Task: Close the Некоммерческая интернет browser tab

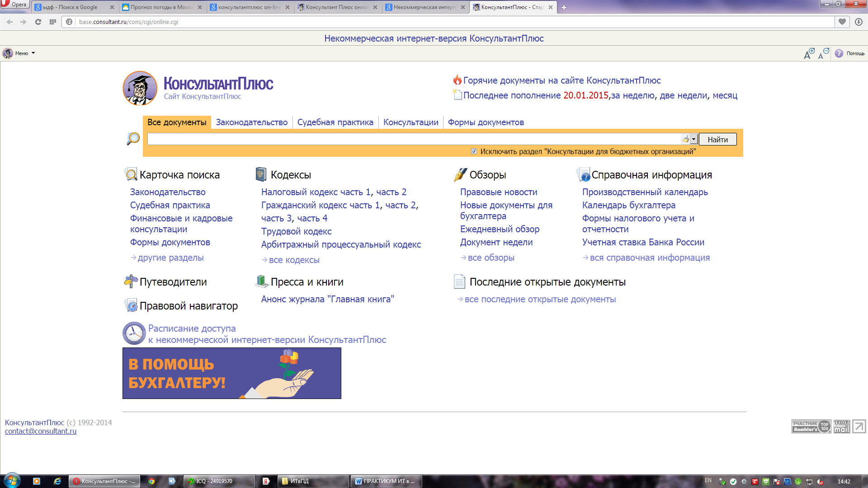Action: pos(462,7)
